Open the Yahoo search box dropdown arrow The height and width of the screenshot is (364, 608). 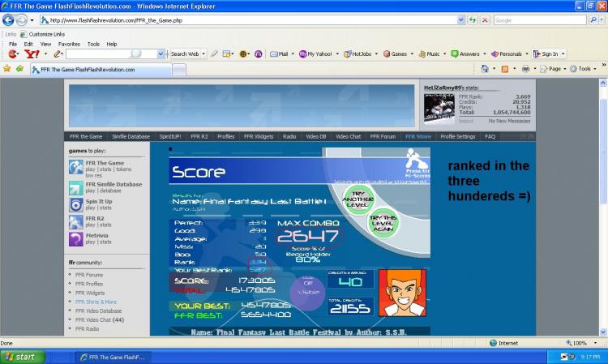(161, 54)
